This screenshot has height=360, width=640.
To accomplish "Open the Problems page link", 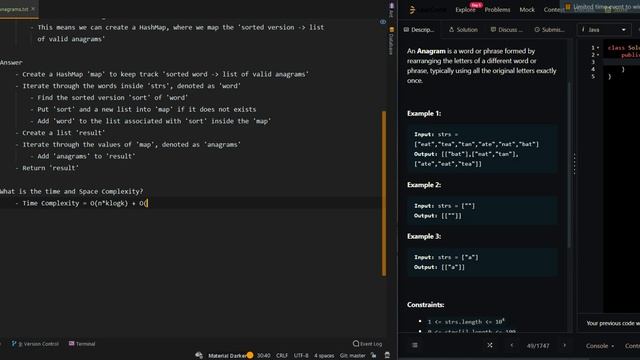I will (x=497, y=9).
